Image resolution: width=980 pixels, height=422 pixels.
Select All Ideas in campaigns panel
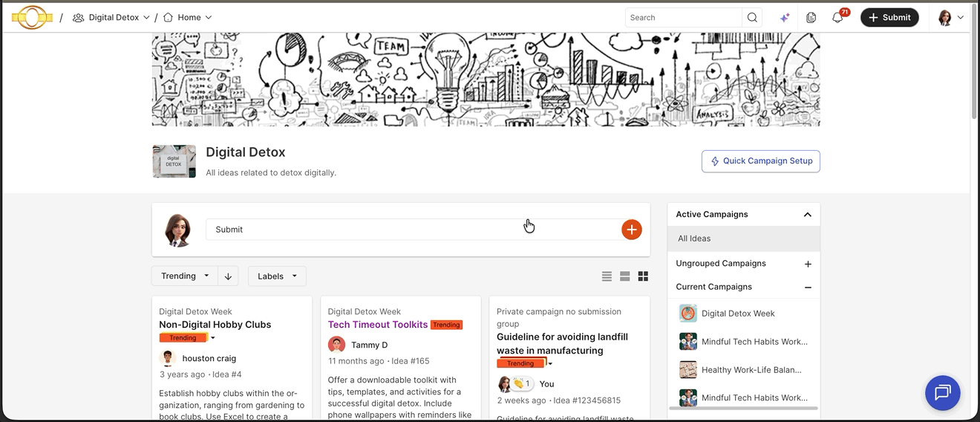744,238
